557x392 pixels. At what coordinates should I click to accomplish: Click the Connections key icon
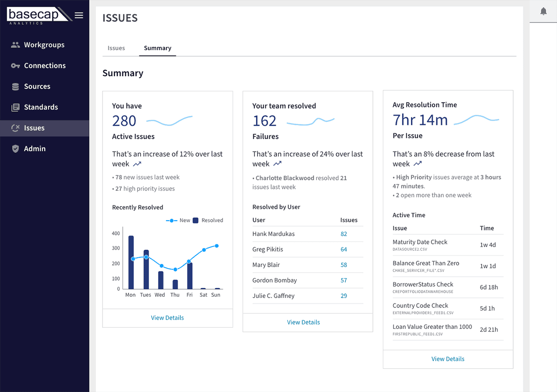tap(16, 66)
